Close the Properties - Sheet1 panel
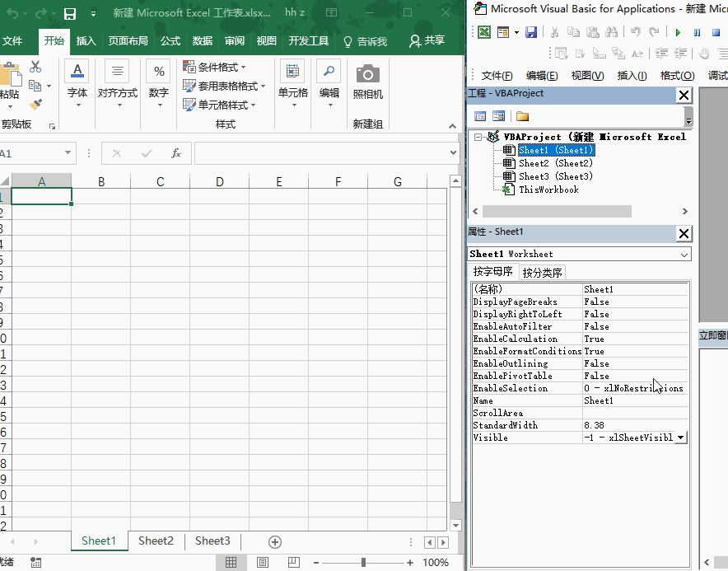The width and height of the screenshot is (728, 571). pos(684,233)
